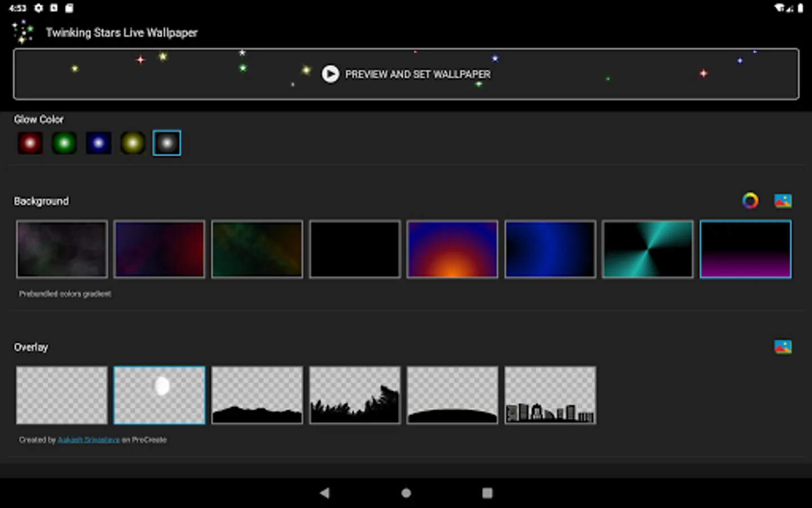
Task: Tap the Android home navigation button
Action: click(406, 493)
